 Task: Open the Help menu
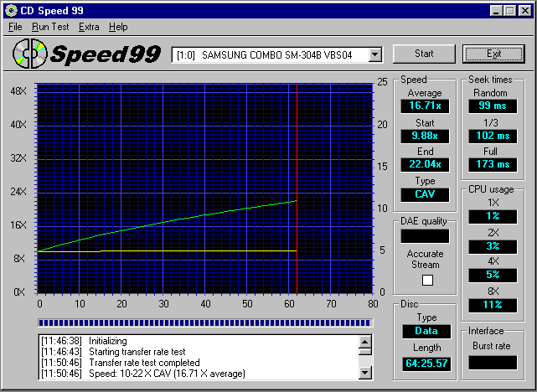(x=118, y=27)
